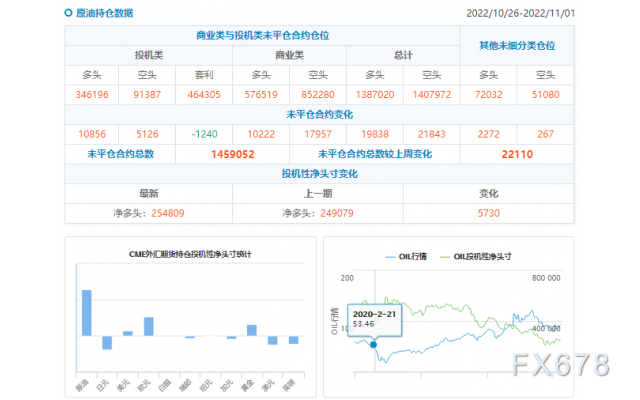Click value 91387
640x400 pixels.
[147, 95]
